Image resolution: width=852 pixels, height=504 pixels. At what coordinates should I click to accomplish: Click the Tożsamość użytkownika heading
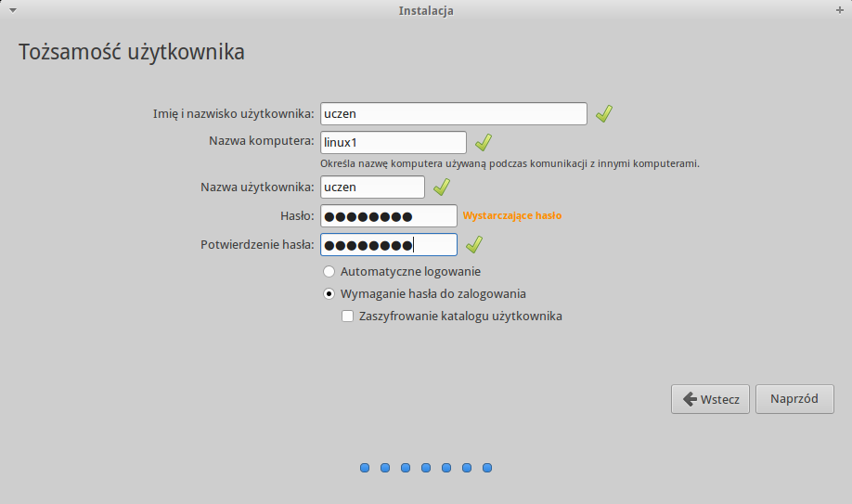coord(132,52)
